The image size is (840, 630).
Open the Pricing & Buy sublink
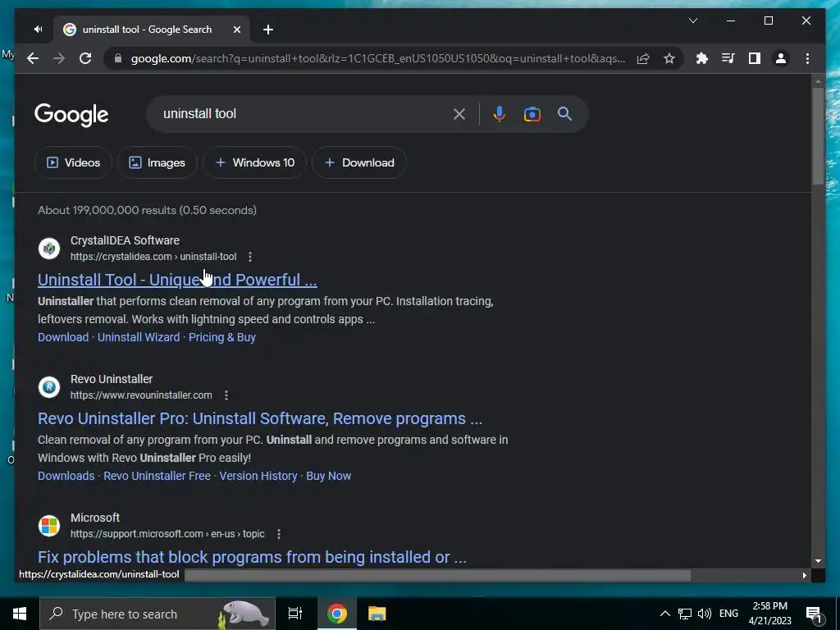(x=222, y=337)
